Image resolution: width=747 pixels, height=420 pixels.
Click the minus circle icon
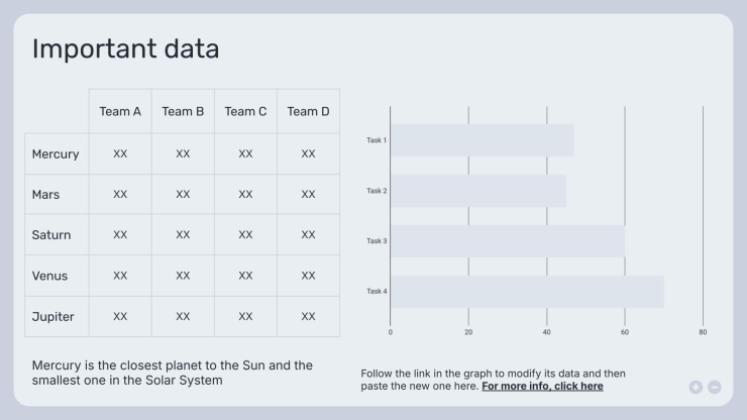(714, 387)
